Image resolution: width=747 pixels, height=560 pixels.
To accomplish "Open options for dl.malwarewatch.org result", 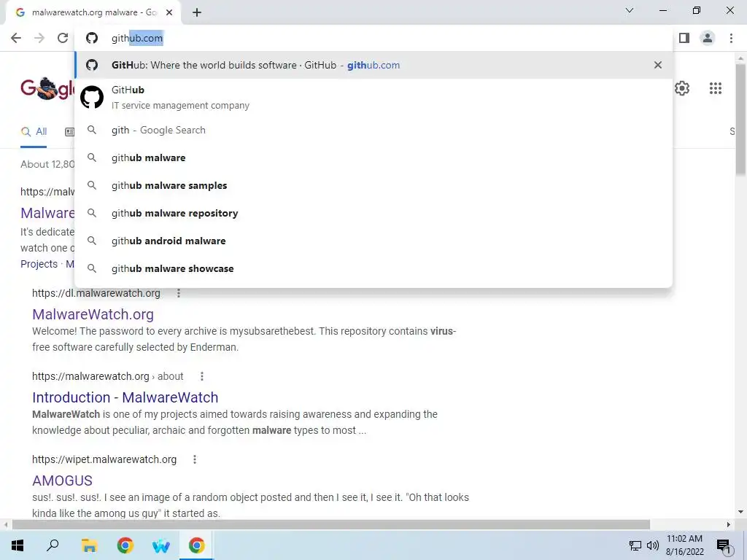I will [x=179, y=293].
